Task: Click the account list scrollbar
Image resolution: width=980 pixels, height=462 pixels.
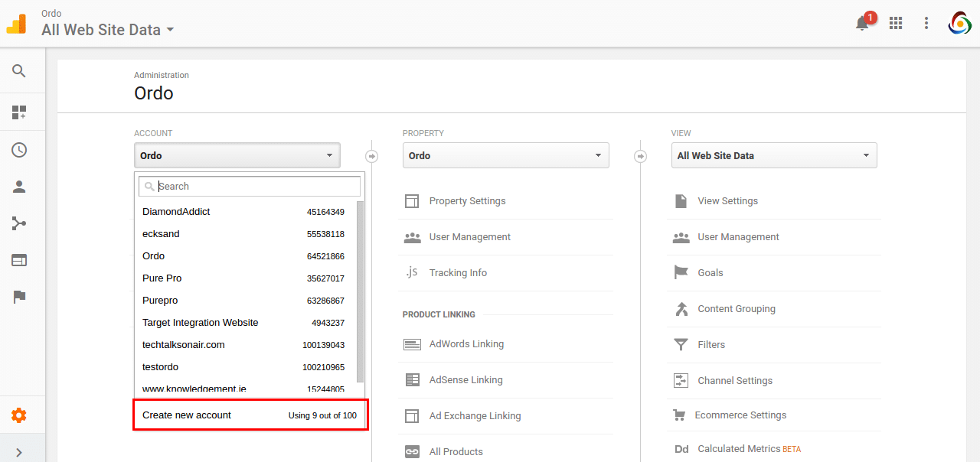Action: pyautogui.click(x=361, y=292)
